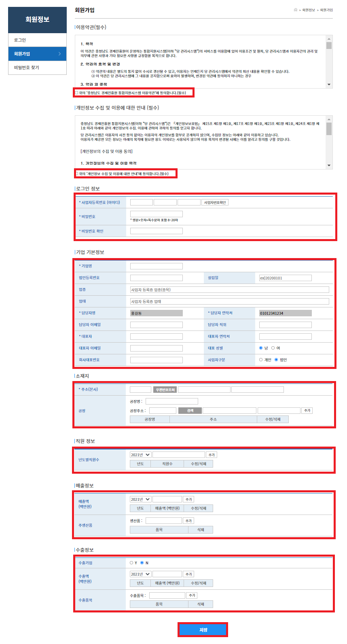
Task: Click 회원정보 breadcrumb link
Action: [309, 10]
